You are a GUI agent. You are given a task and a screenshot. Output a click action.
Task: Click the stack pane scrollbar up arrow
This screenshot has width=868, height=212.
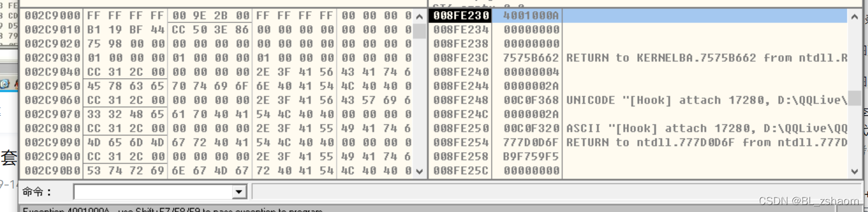(854, 17)
